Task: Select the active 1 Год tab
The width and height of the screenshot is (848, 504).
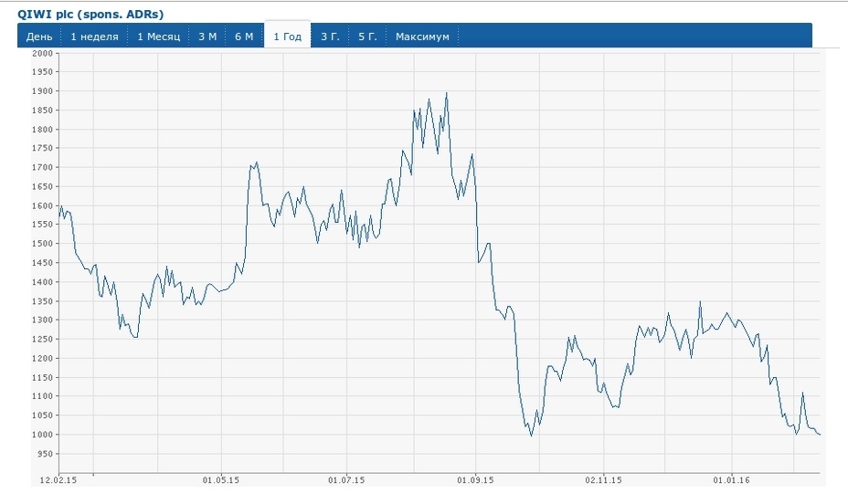Action: click(287, 36)
